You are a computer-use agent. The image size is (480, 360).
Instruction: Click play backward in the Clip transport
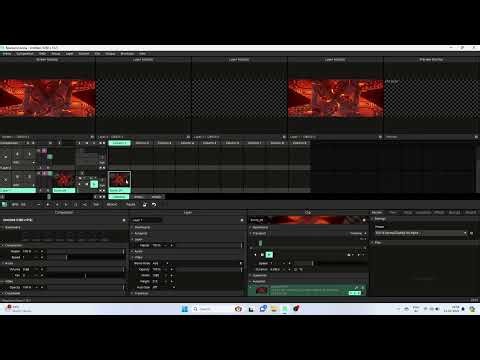[256, 255]
